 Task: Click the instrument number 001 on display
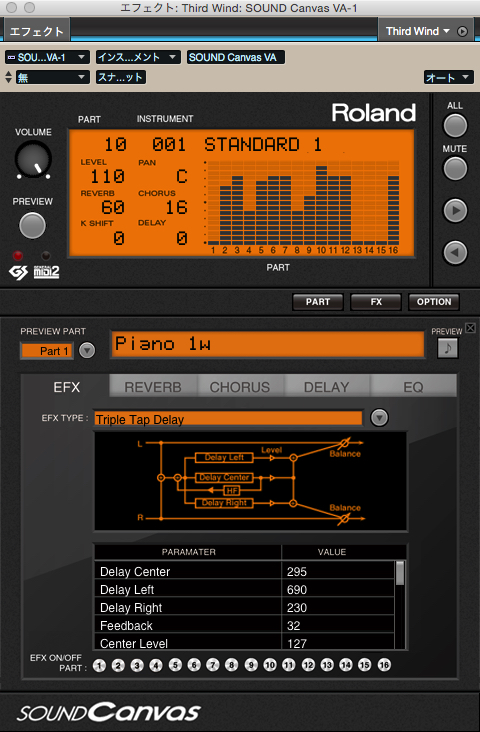169,145
